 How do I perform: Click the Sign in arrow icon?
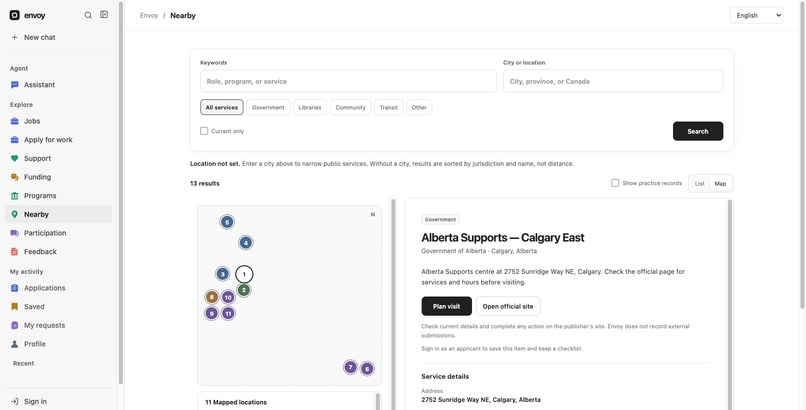pyautogui.click(x=14, y=401)
